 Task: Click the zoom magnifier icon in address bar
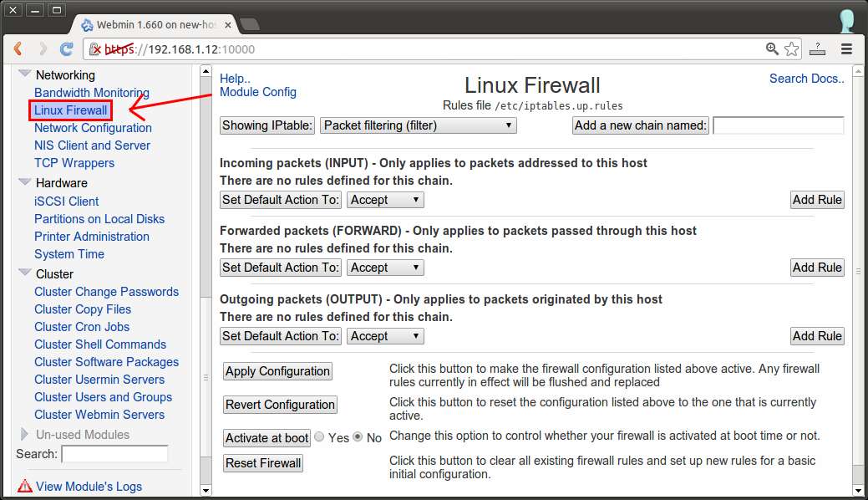coord(772,48)
